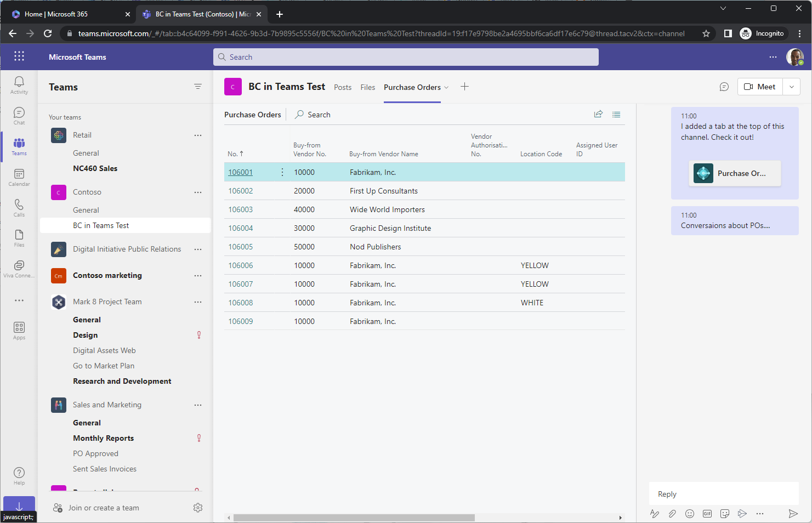The height and width of the screenshot is (523, 812).
Task: Start a meeting with Meet button
Action: pos(760,87)
